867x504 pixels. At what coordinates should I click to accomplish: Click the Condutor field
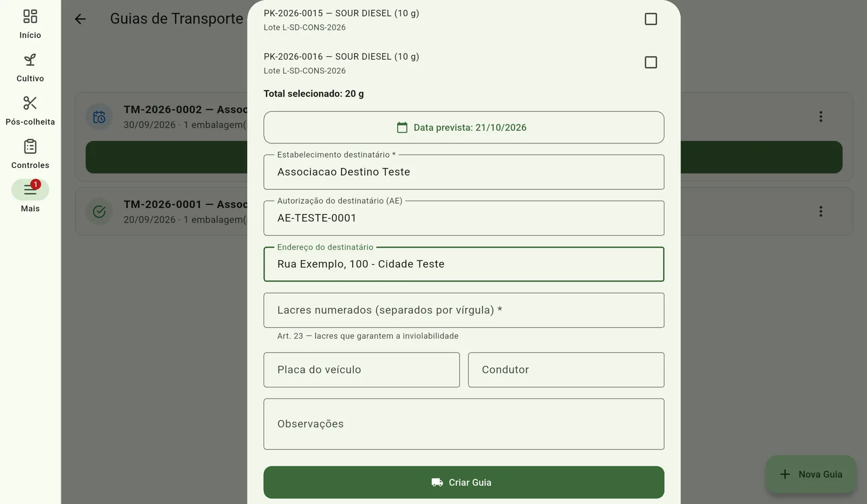click(566, 370)
